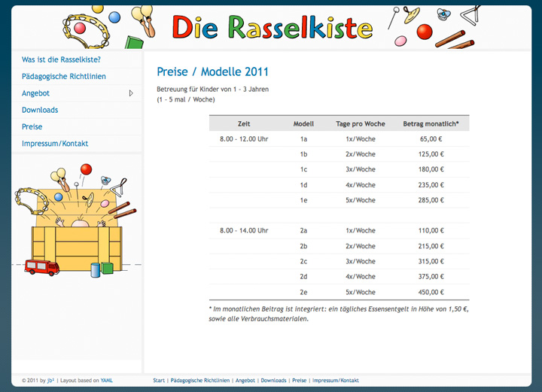Click the 'Zeit' column header

point(244,123)
